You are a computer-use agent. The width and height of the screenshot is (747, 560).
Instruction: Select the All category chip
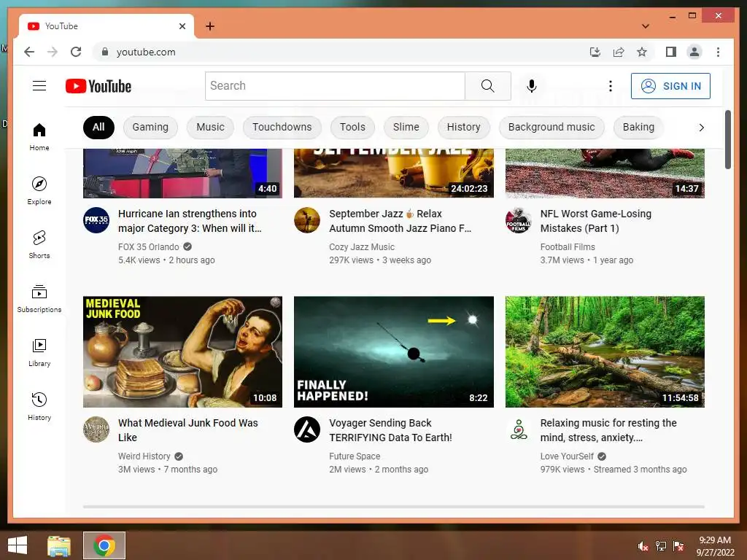tap(98, 127)
